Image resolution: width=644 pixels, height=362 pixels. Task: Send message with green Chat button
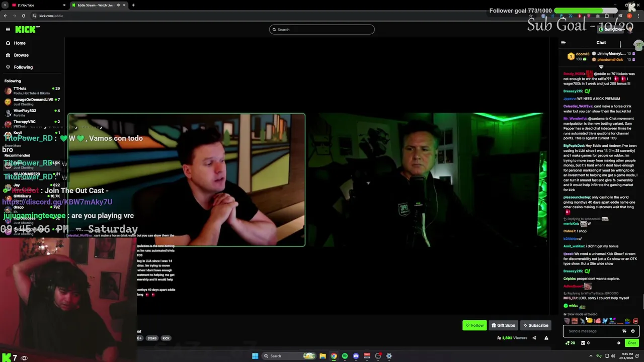[632, 343]
